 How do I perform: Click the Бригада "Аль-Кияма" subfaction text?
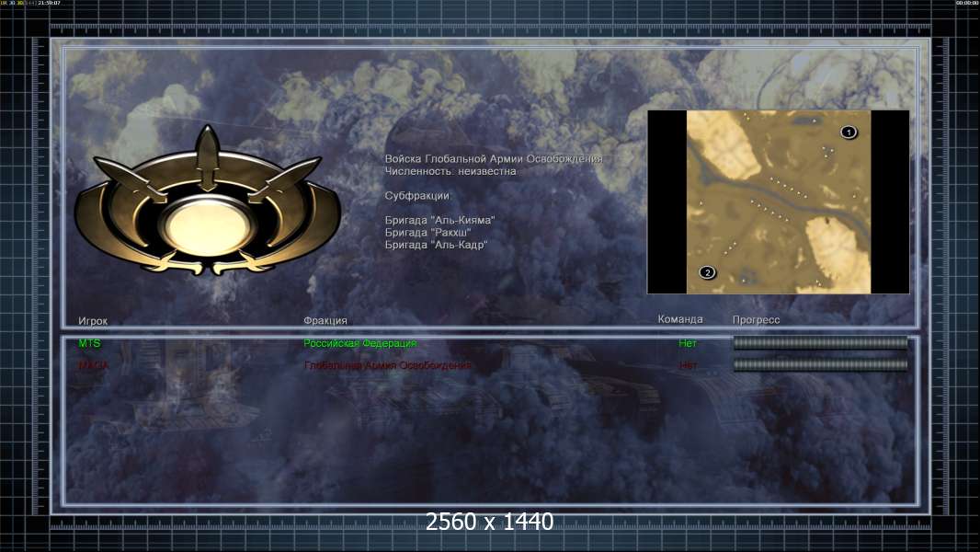pos(439,220)
